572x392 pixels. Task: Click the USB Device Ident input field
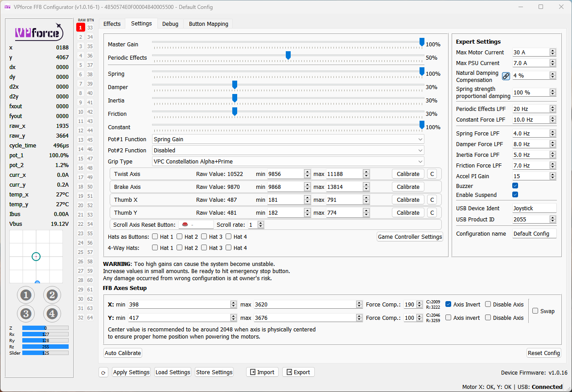534,208
